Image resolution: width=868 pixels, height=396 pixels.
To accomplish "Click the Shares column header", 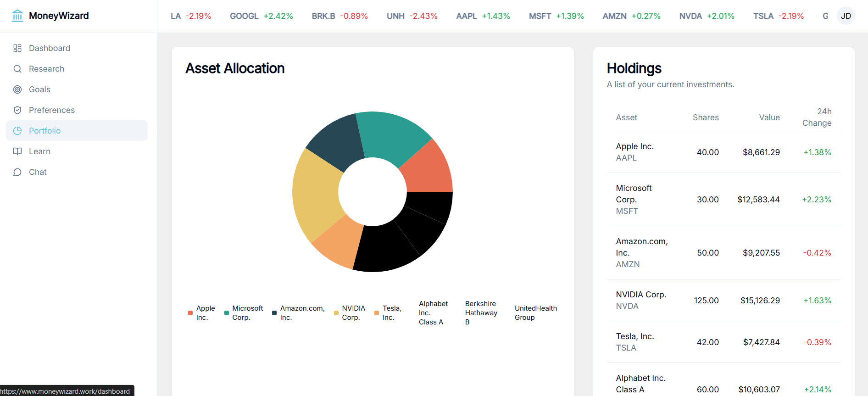I will pos(706,117).
